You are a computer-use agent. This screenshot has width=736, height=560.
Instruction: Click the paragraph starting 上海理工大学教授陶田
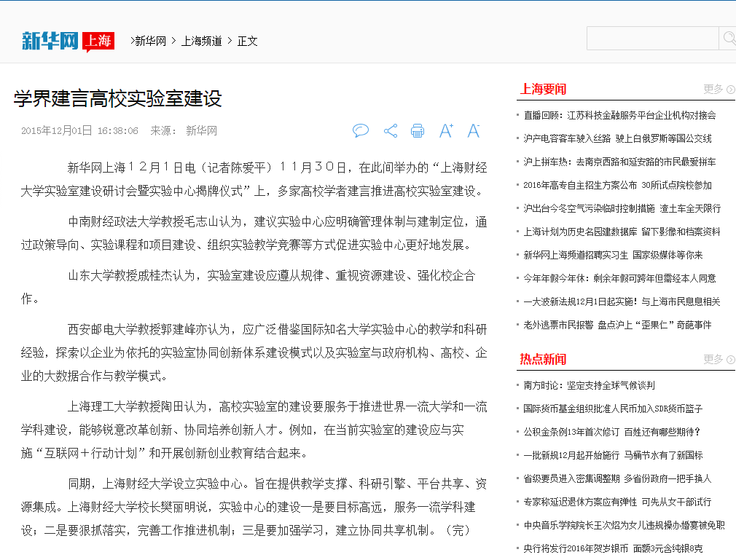coord(254,430)
